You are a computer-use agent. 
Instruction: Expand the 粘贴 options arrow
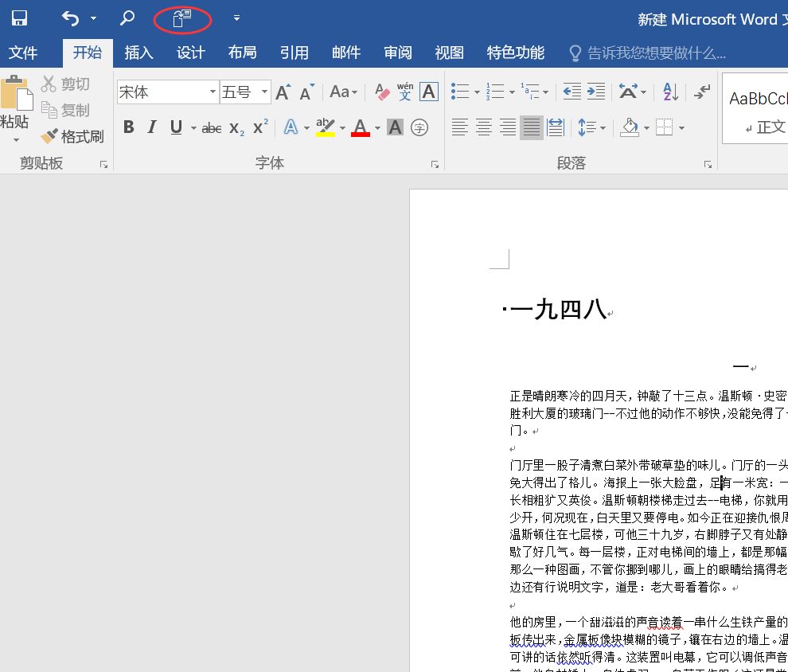(x=16, y=139)
